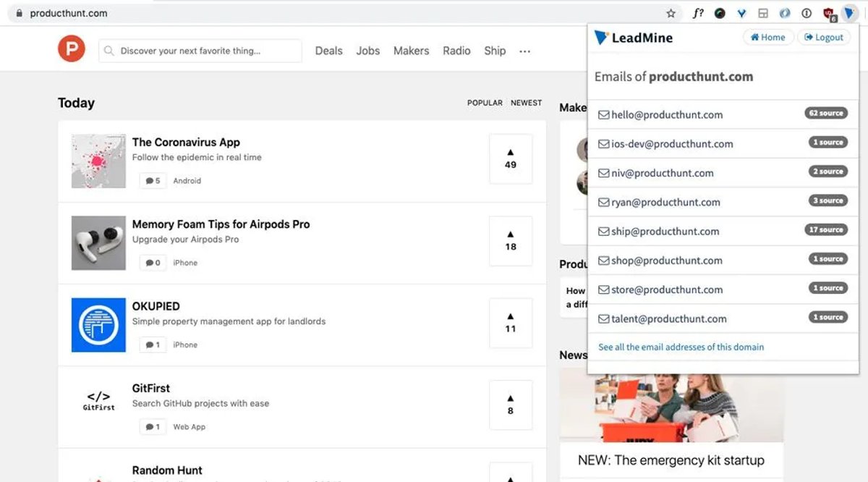Focus the Discover your next favorite thing search
868x482 pixels.
[x=200, y=51]
